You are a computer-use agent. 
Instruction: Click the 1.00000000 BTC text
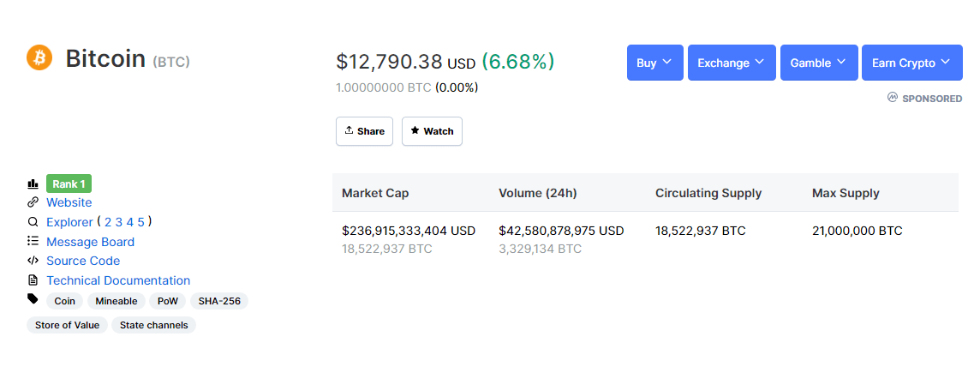click(x=384, y=87)
